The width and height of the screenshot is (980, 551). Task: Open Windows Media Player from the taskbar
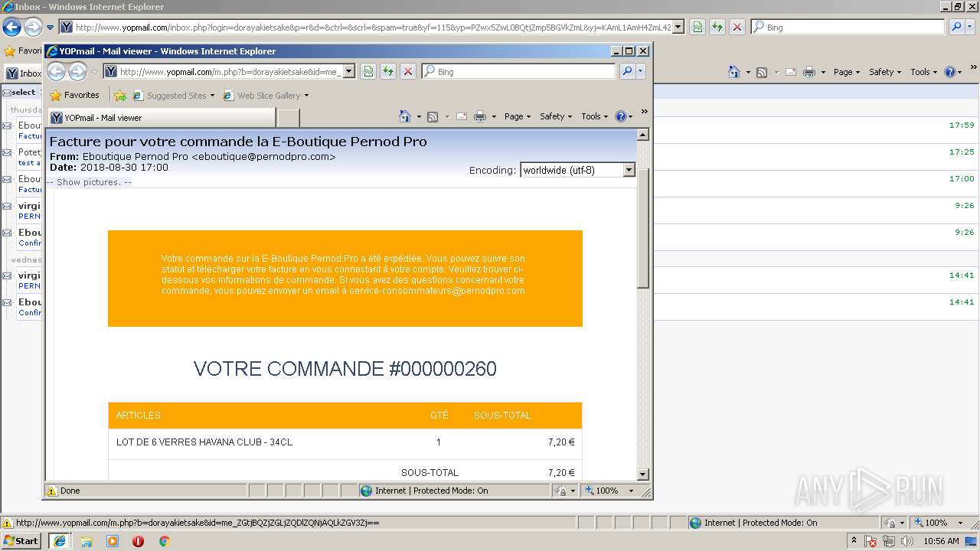pos(113,541)
